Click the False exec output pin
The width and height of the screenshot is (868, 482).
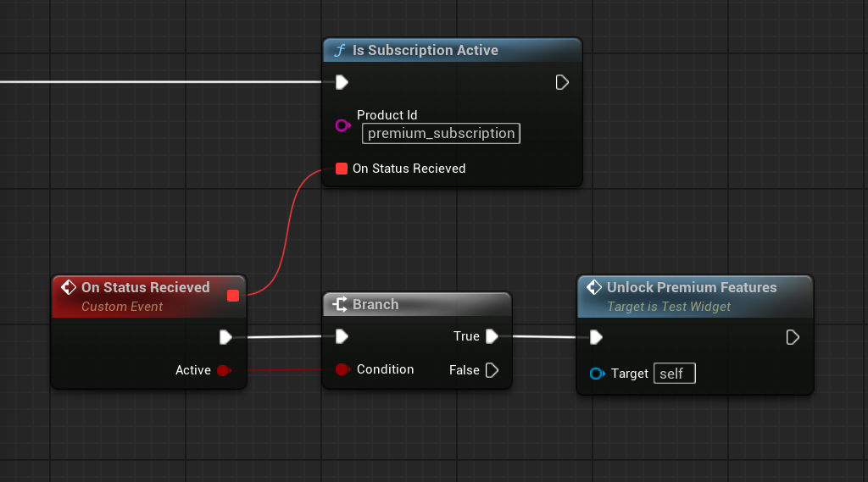(492, 370)
